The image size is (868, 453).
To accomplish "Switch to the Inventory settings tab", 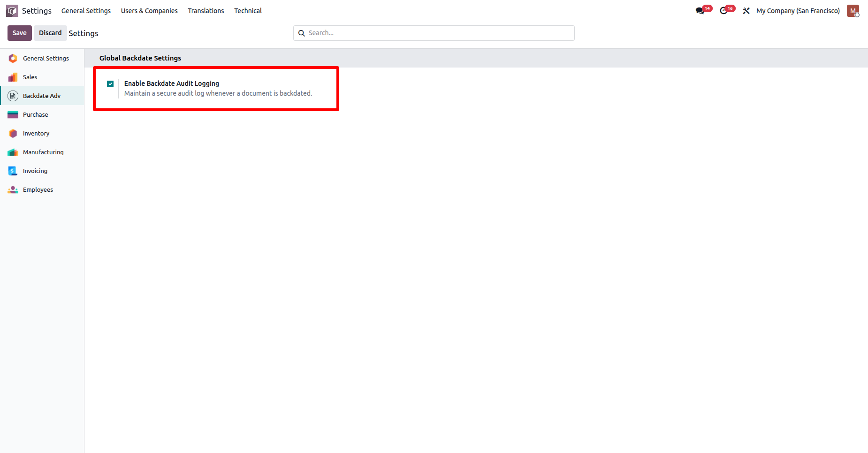I will pos(42,133).
